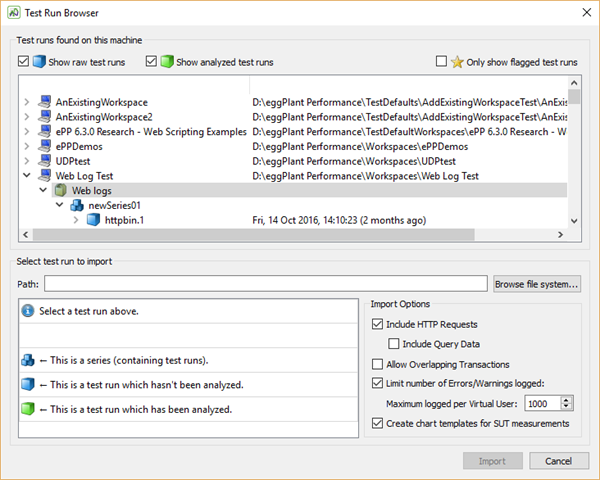
Task: Click the newSeries01 series cubes icon
Action: pyautogui.click(x=77, y=205)
